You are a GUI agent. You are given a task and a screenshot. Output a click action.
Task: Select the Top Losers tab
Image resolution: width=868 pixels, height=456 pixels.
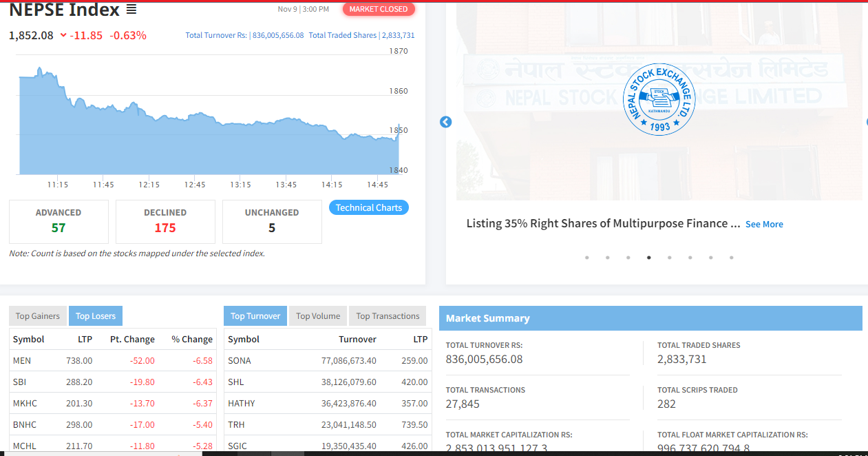pos(96,316)
